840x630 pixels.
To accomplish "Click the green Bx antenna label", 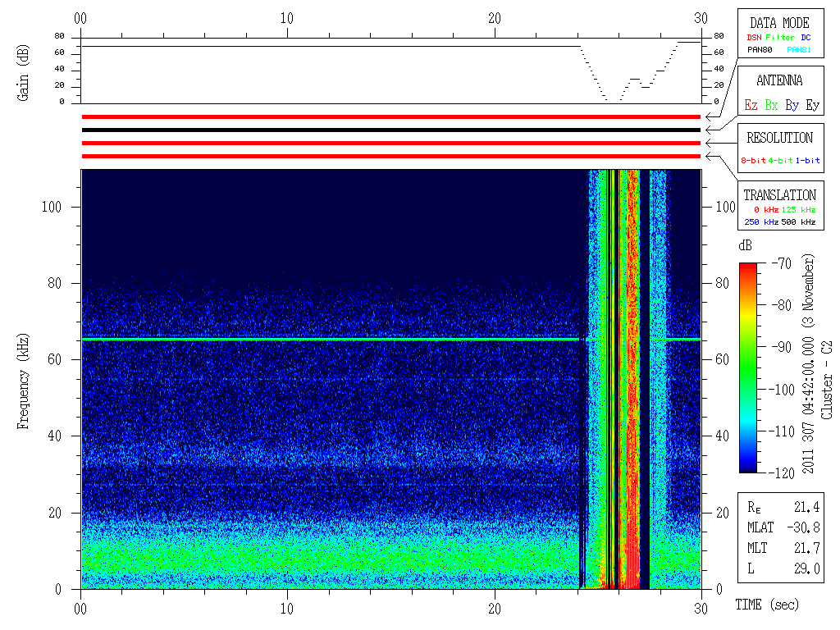I will (771, 105).
